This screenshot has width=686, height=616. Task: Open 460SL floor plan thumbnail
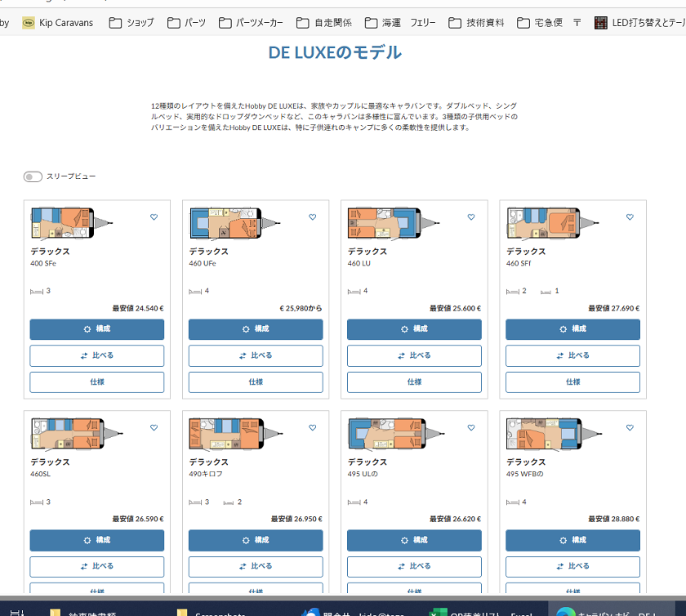77,434
